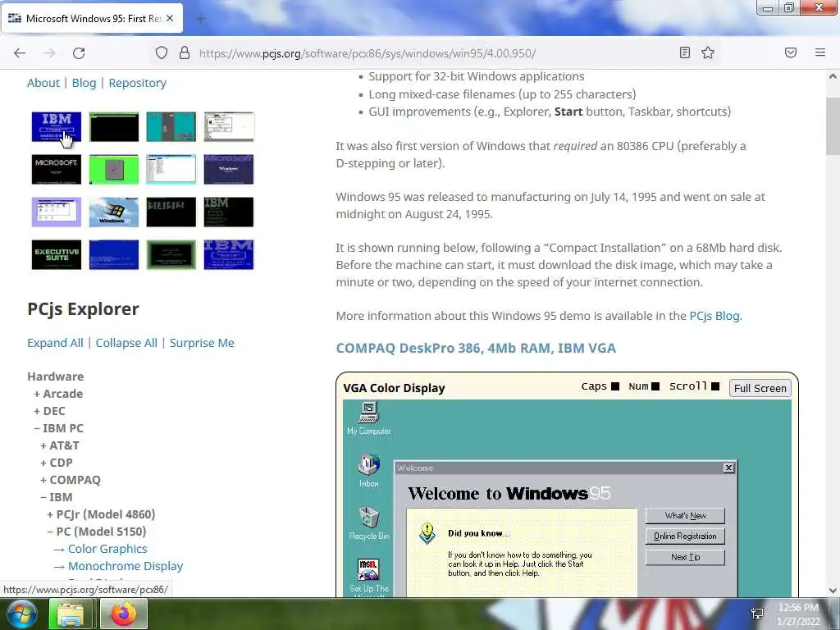The image size is (840, 630).
Task: Click the COMPAQ DeskPro 386 heading link
Action: pos(476,348)
